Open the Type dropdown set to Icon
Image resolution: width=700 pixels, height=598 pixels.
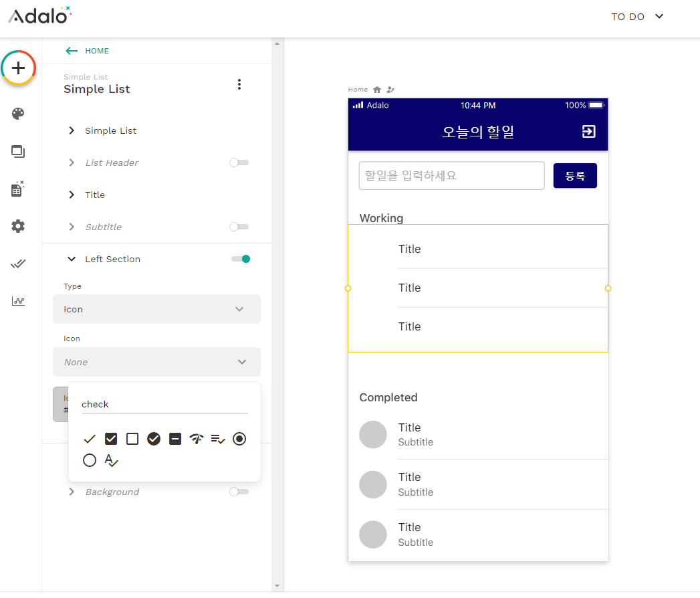pos(156,309)
